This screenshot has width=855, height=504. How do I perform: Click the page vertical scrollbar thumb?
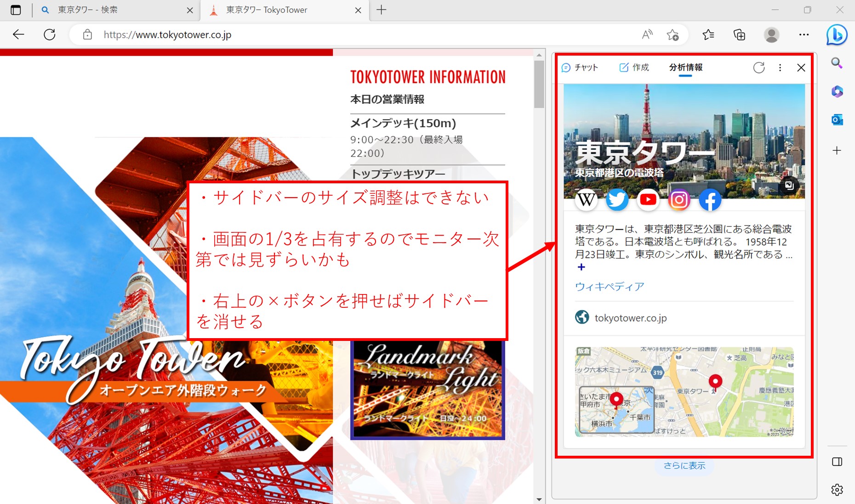[x=539, y=84]
